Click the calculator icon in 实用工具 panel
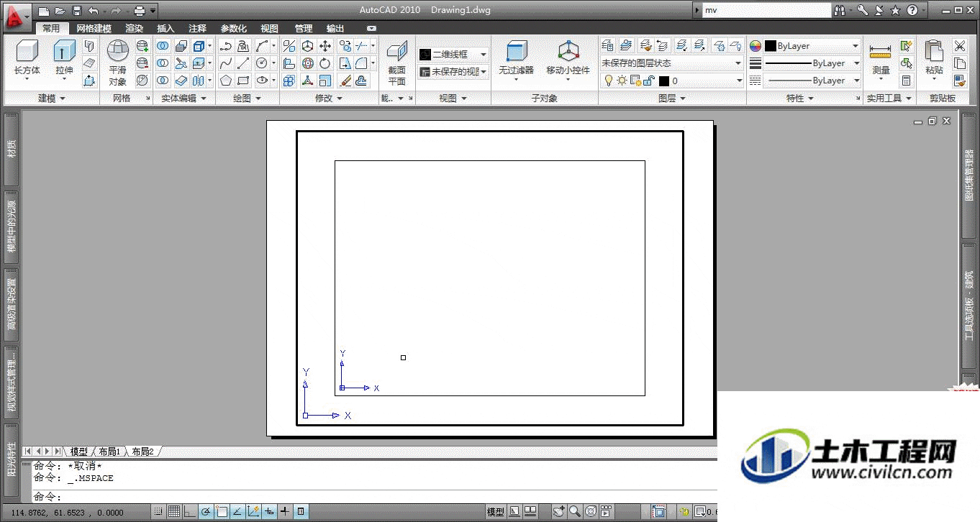This screenshot has height=522, width=980. [x=906, y=81]
